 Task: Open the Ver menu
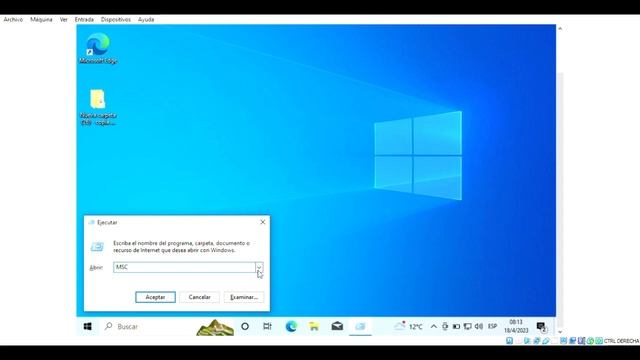[x=63, y=19]
